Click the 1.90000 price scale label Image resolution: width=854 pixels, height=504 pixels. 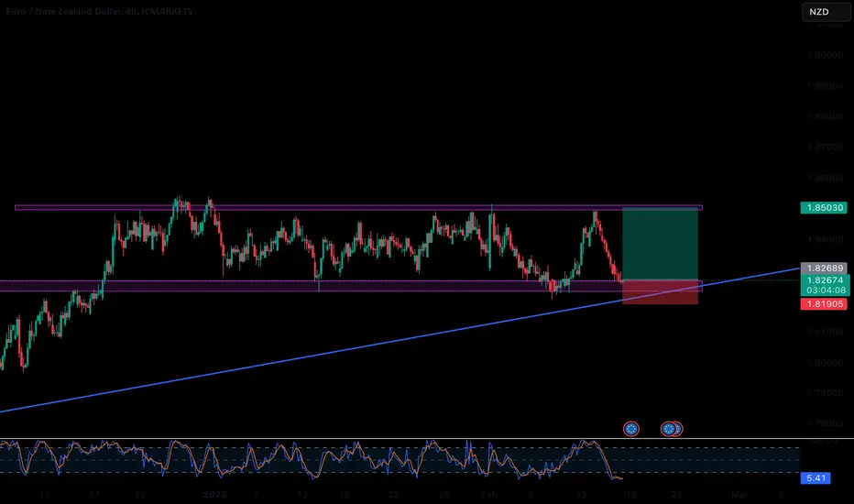coord(825,55)
